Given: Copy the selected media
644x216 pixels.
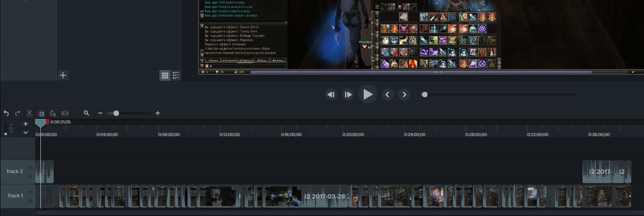Looking at the screenshot, I should [x=41, y=113].
